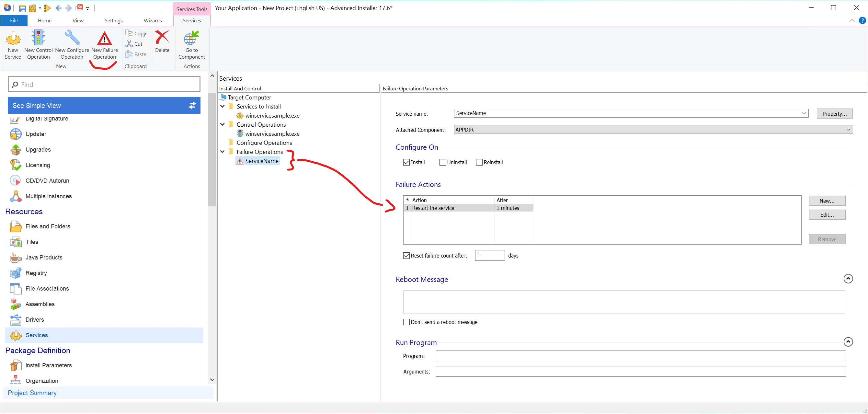Click the New... failure action button
This screenshot has height=414, width=868.
827,201
